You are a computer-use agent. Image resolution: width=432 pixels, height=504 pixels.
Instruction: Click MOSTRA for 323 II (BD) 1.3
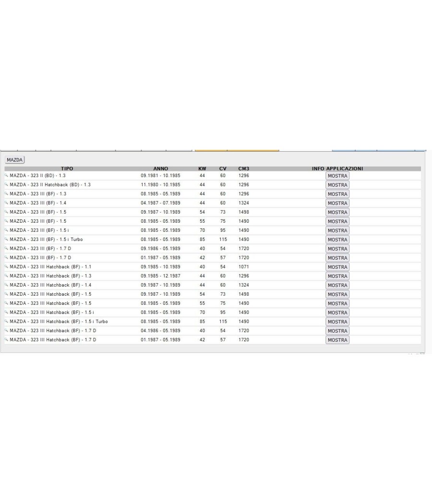[337, 176]
